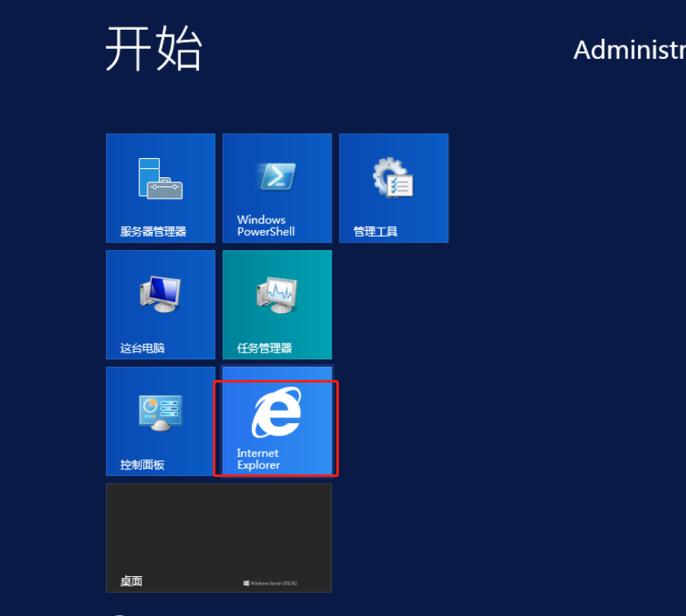The image size is (686, 616).
Task: Click the 开始 heading text
Action: click(x=154, y=48)
